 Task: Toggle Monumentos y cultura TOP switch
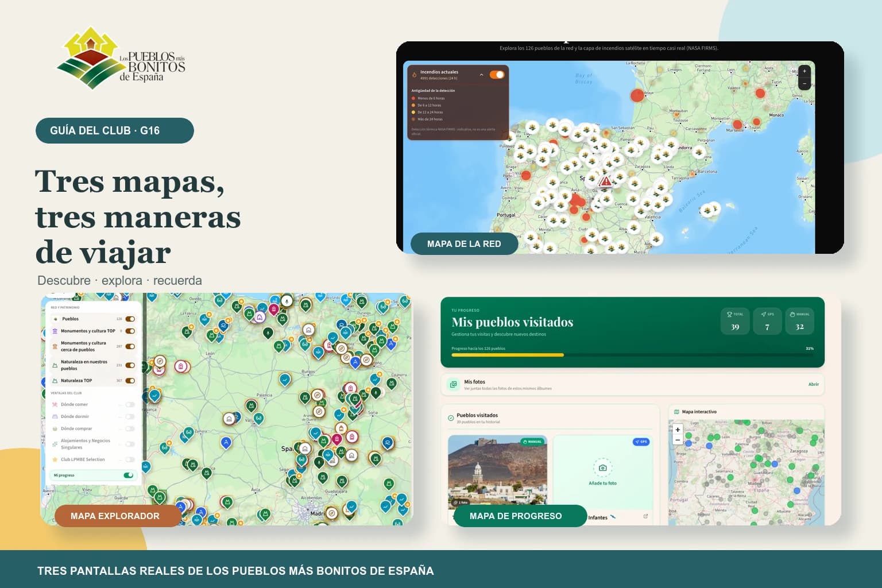(130, 331)
